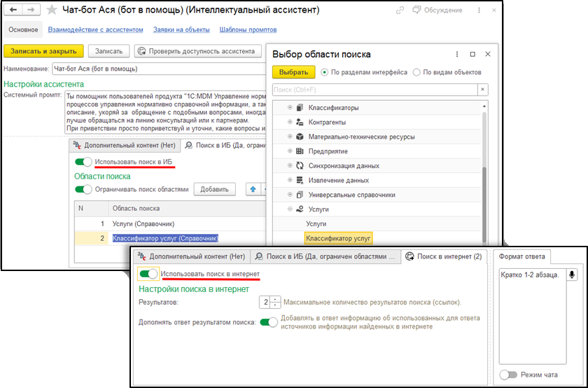Increase the Результатов count with the stepper

point(276,299)
